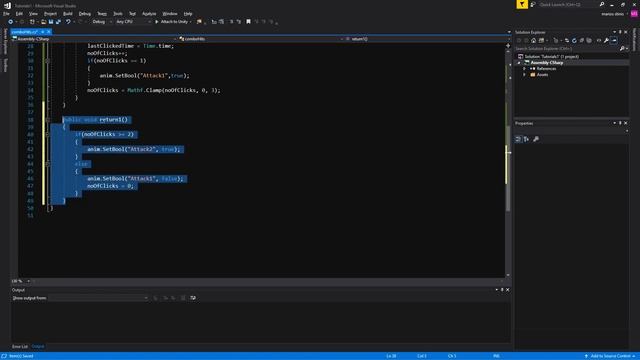The height and width of the screenshot is (360, 640).
Task: Open the Any CPU platform dropdown
Action: click(x=133, y=22)
